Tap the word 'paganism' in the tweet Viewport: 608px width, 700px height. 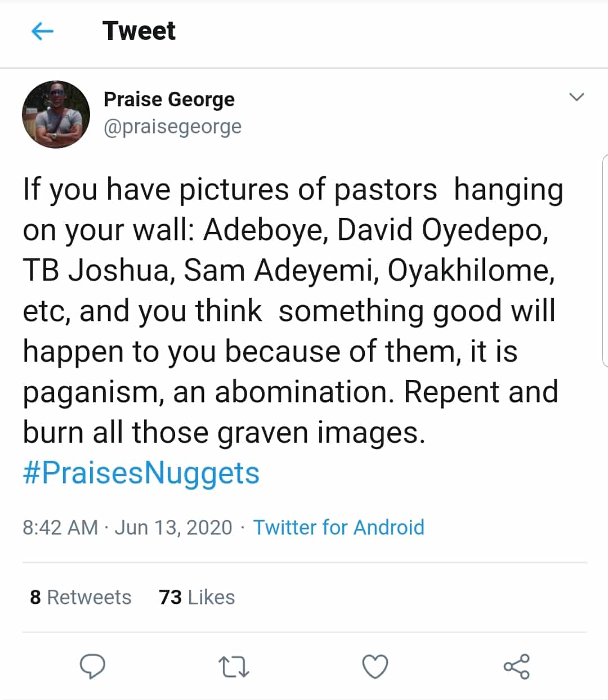[93, 392]
